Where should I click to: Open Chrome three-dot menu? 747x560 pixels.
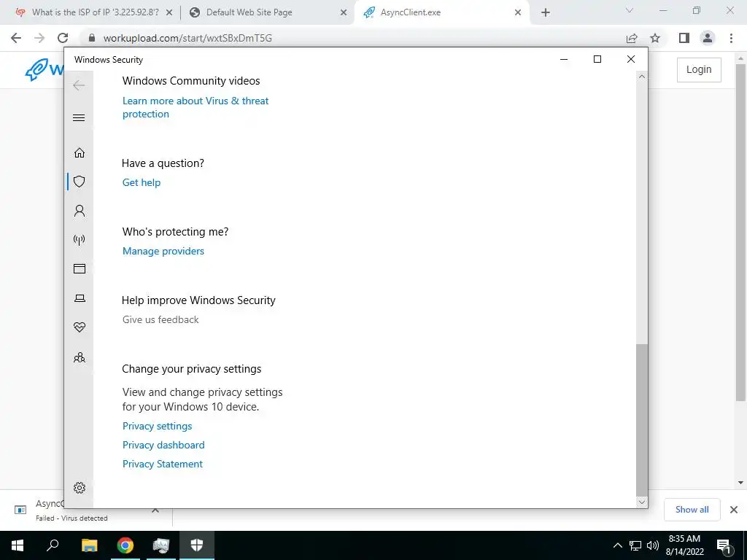pyautogui.click(x=731, y=38)
